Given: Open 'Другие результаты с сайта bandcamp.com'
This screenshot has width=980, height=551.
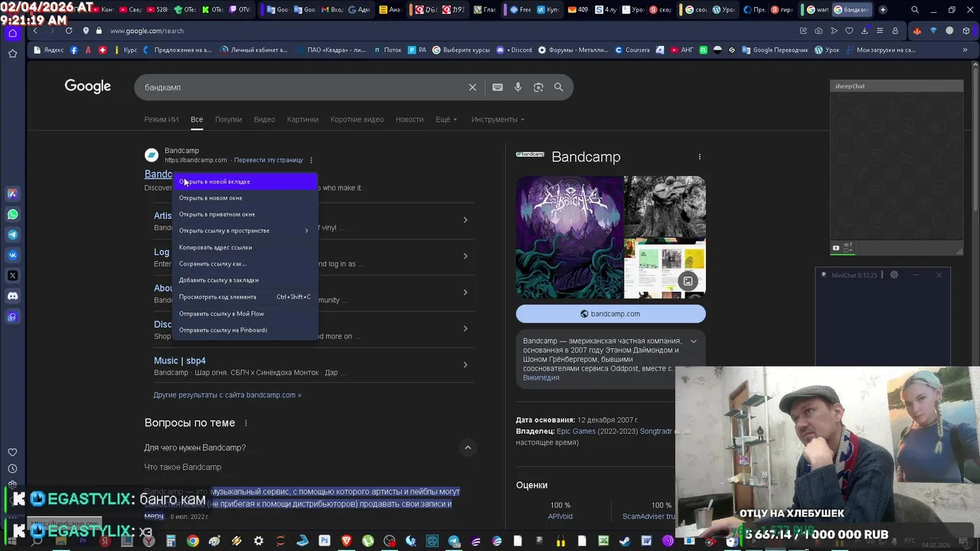Looking at the screenshot, I should tap(227, 395).
